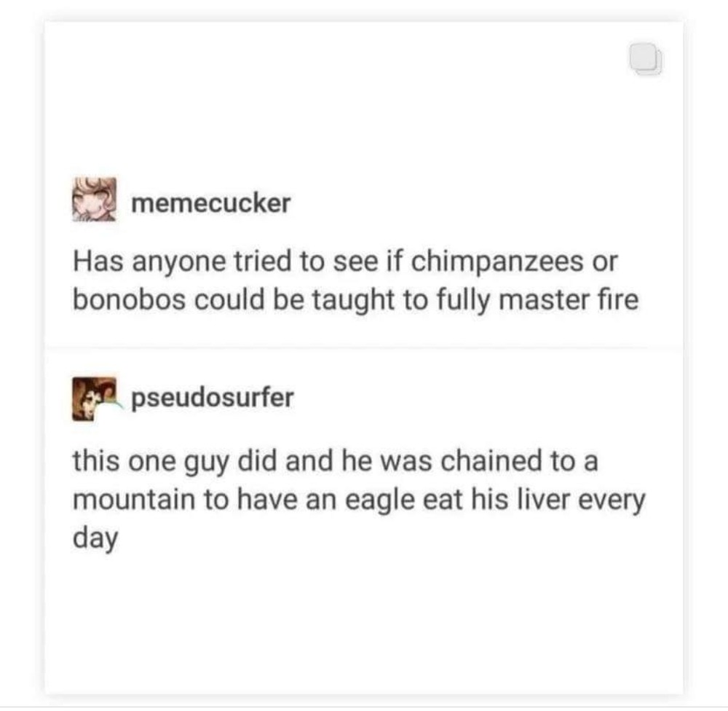Select the word "chimpanzees" in the post
Viewport: 728px width, 711px height.
497,262
